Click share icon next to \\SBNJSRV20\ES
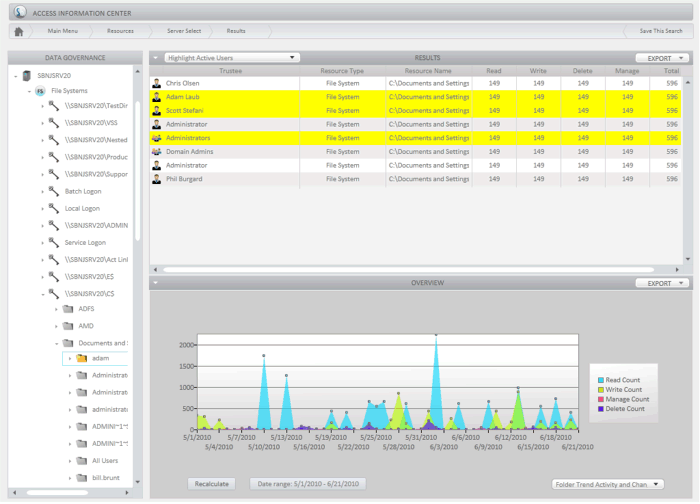 [x=54, y=277]
